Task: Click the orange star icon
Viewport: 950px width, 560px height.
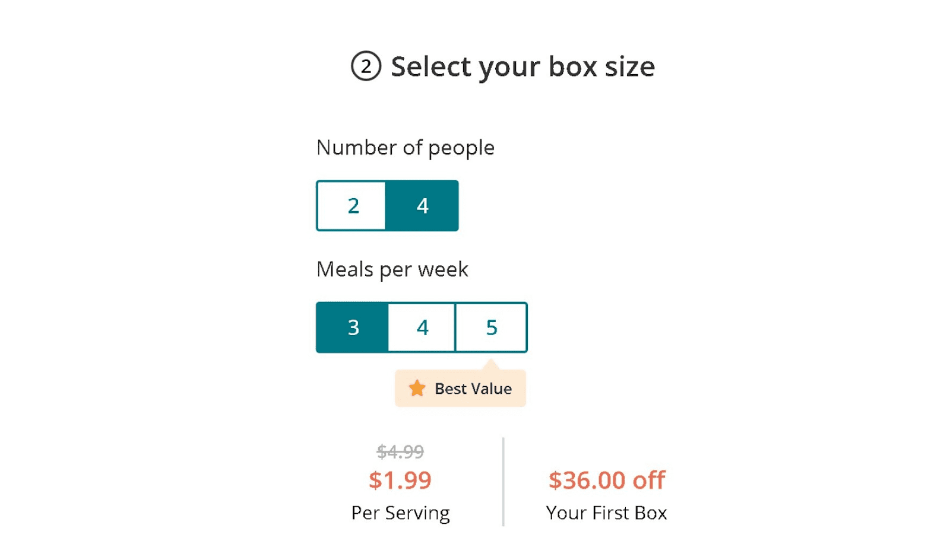Action: (x=417, y=388)
